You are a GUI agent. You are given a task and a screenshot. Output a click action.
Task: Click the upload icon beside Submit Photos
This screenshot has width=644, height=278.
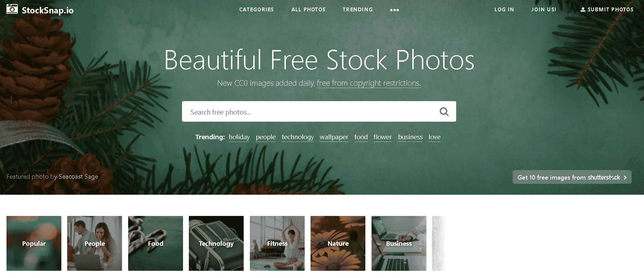click(583, 10)
